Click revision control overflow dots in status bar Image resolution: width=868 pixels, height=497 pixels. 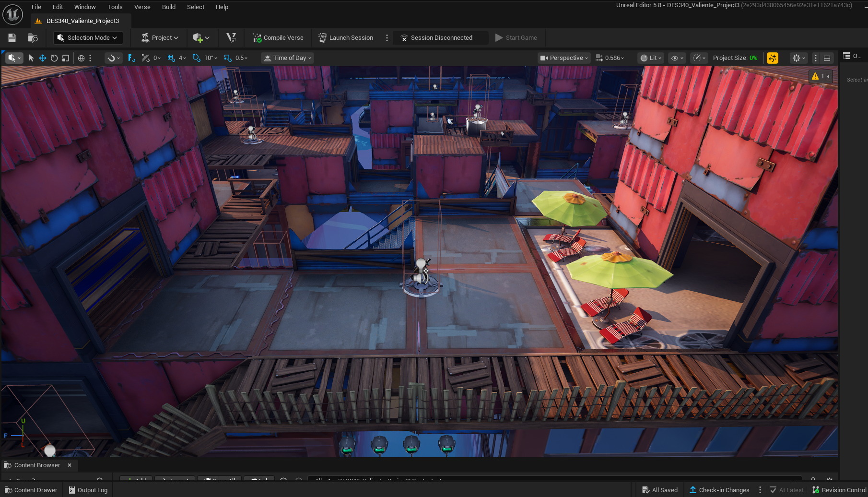pos(760,490)
